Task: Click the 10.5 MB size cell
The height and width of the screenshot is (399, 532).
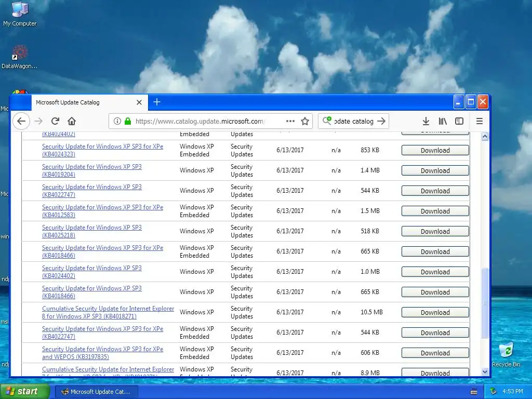Action: click(x=371, y=312)
